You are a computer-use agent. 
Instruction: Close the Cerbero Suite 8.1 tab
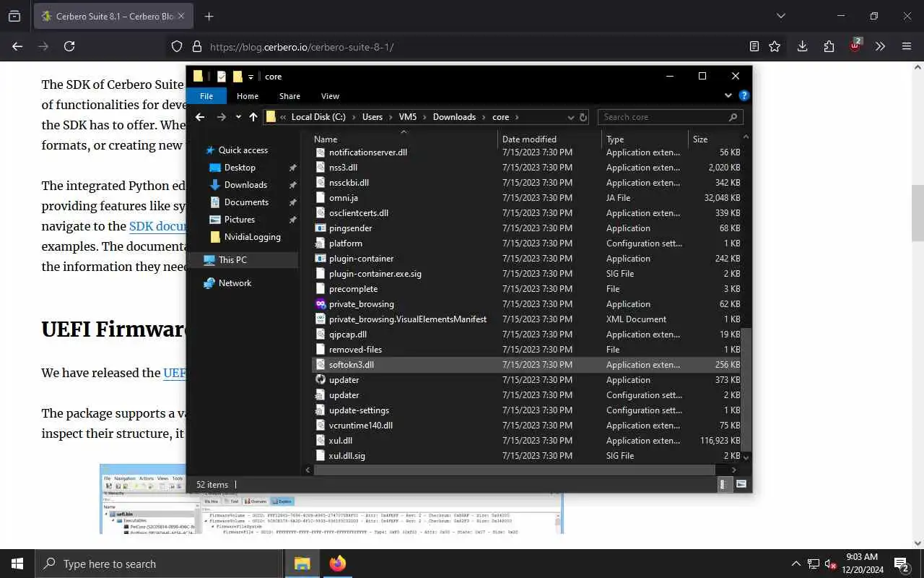(x=180, y=16)
